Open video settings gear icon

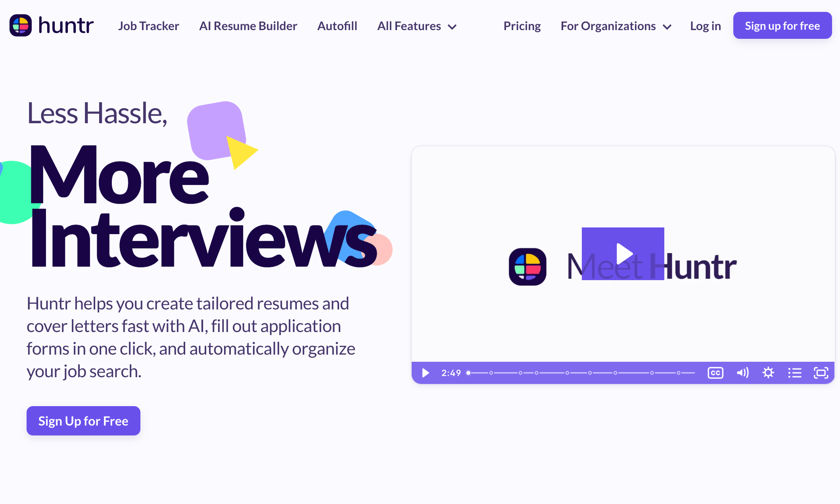768,373
